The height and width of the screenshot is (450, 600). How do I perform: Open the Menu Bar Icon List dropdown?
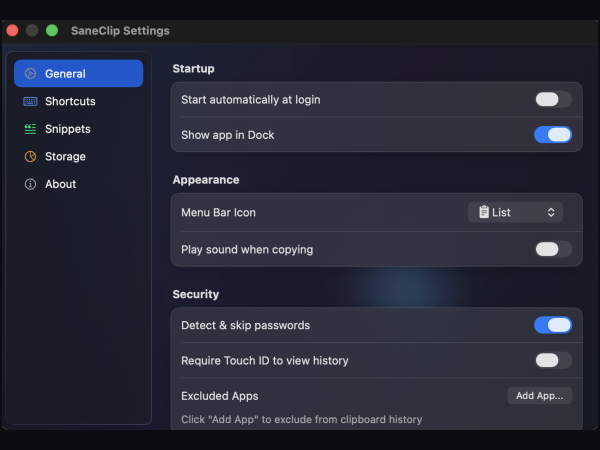tap(515, 212)
